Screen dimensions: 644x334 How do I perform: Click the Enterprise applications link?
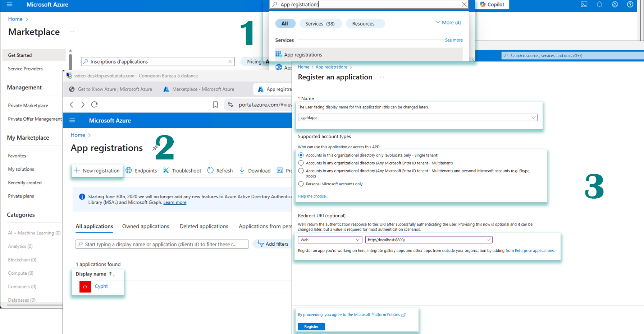coord(534,251)
